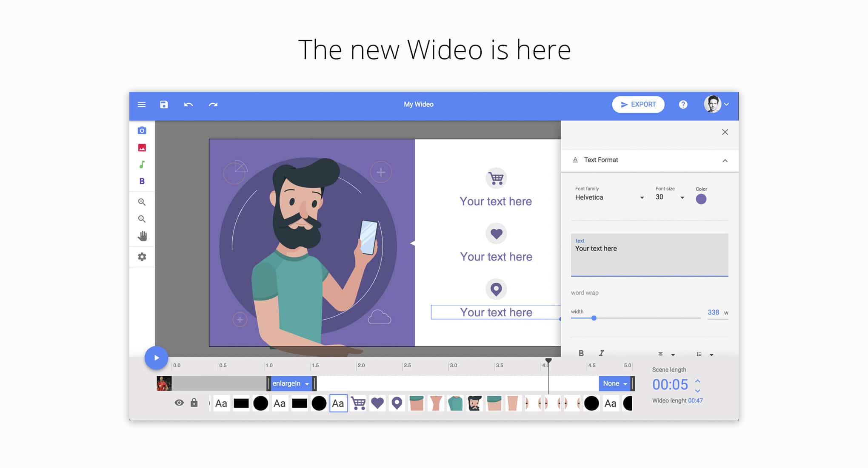Select the hand/pan tool
This screenshot has width=868, height=468.
click(142, 236)
